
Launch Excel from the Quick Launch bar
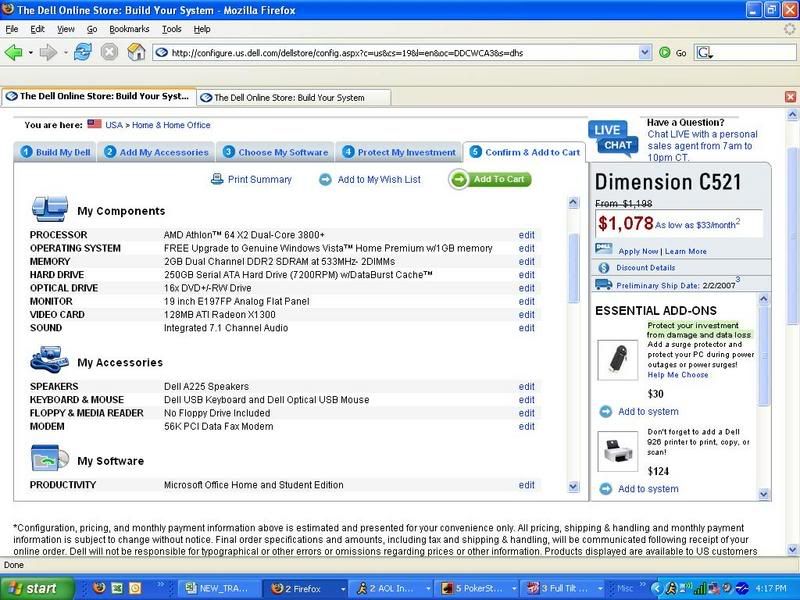pyautogui.click(x=117, y=588)
